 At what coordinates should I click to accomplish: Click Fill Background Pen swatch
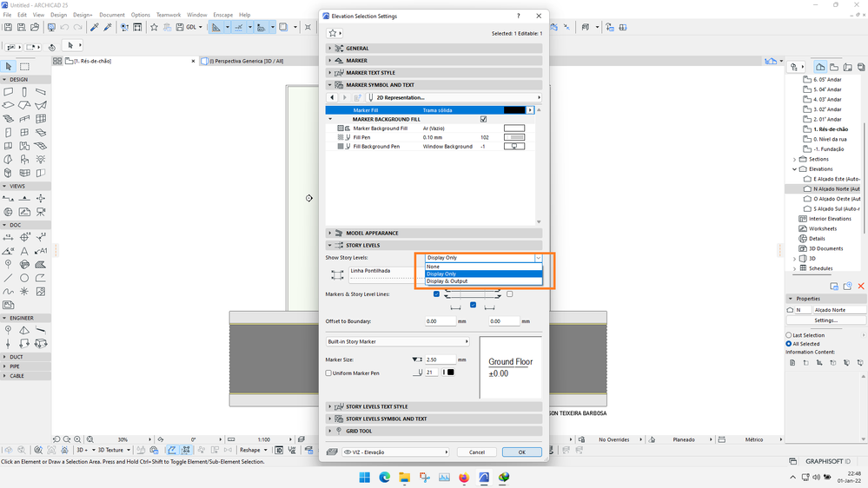514,147
